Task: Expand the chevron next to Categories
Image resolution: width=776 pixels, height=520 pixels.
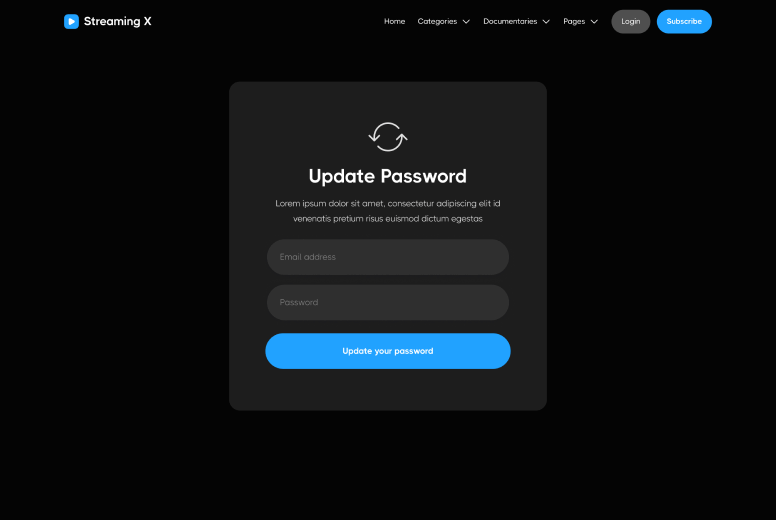Action: pos(466,22)
